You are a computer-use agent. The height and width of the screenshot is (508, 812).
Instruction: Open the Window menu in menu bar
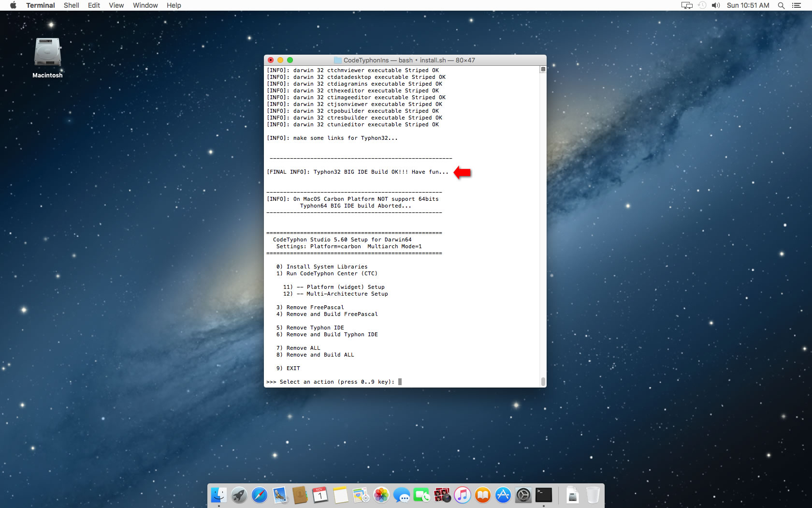tap(145, 5)
